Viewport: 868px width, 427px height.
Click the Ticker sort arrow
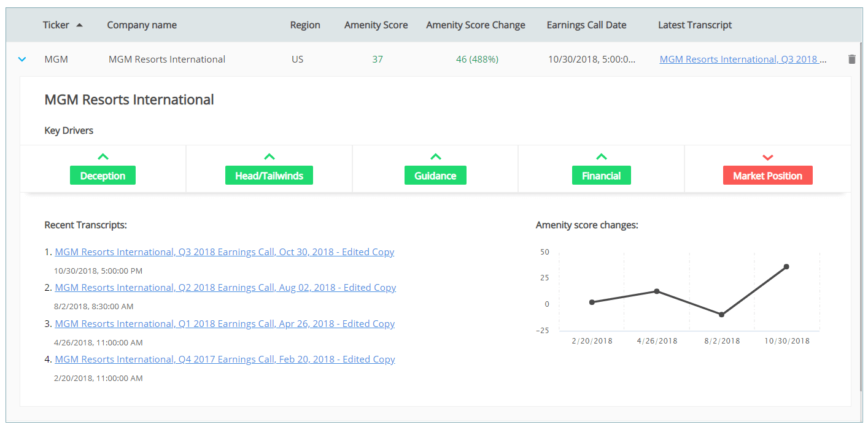pyautogui.click(x=79, y=25)
